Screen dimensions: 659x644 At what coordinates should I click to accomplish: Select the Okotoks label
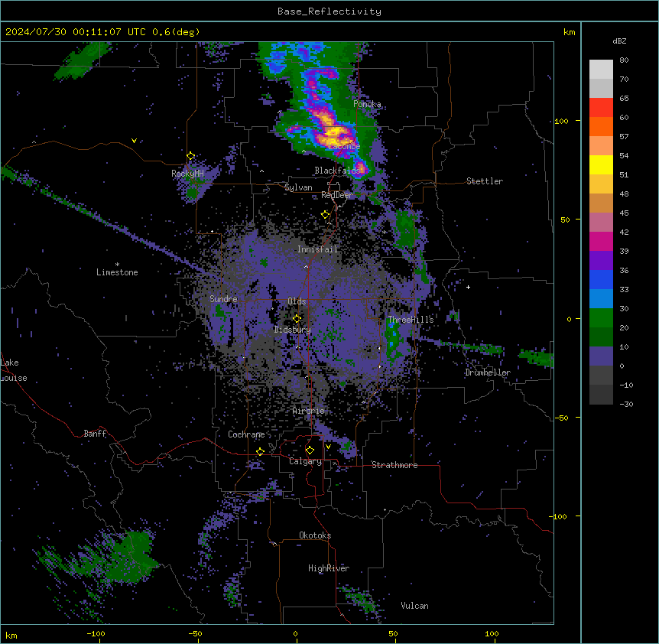pyautogui.click(x=315, y=535)
